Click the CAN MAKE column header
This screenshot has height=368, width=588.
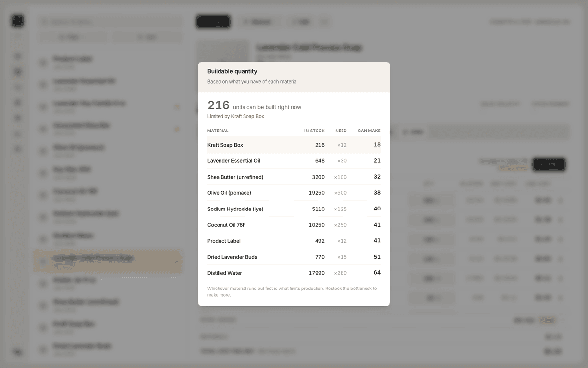[369, 131]
